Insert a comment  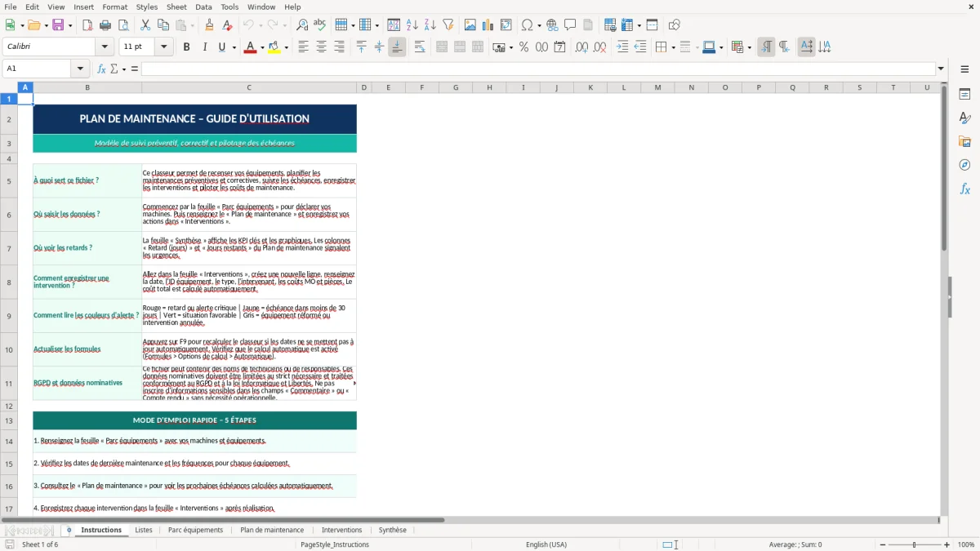tap(570, 25)
